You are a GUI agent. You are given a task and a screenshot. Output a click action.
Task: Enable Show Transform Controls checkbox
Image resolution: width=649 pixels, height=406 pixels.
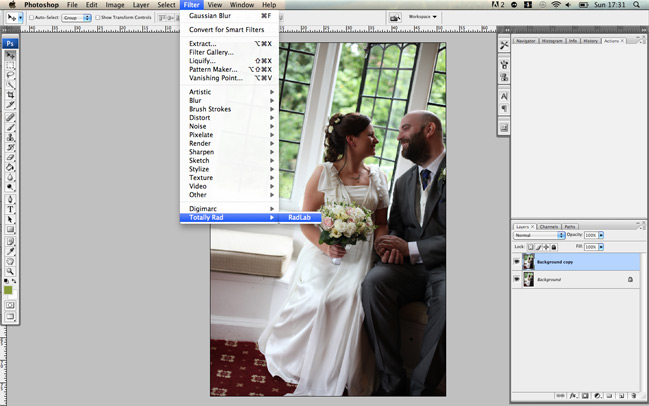98,17
